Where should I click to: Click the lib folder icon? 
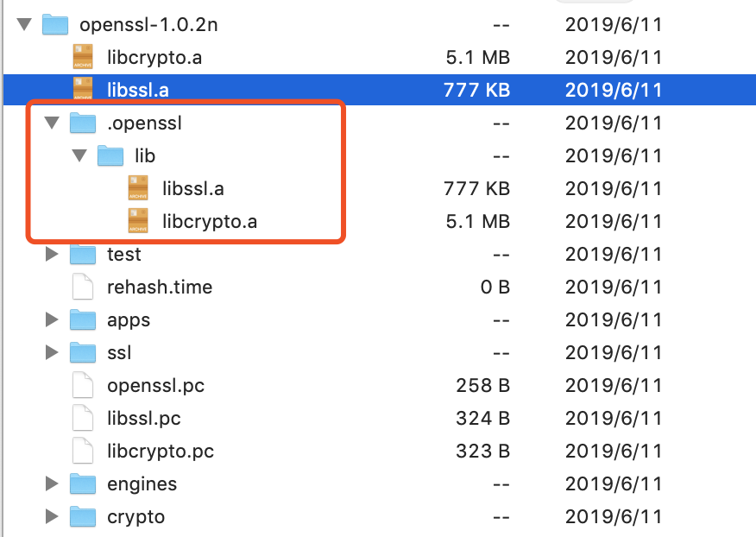[110, 155]
